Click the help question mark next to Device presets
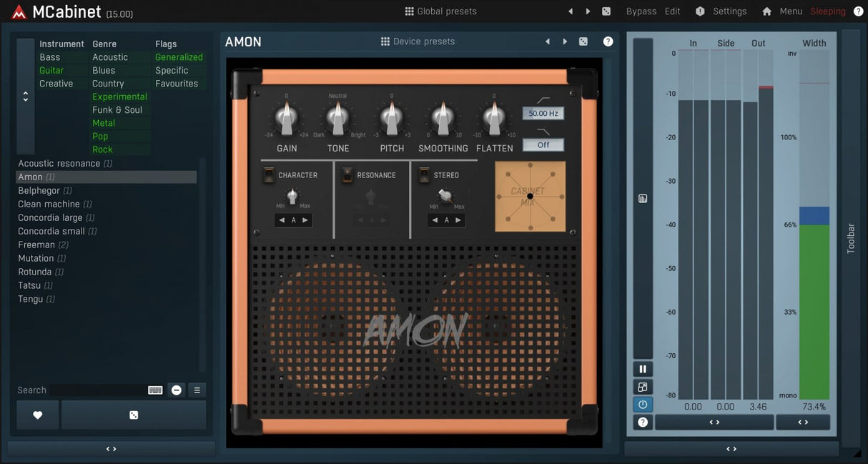This screenshot has width=868, height=464. [608, 41]
